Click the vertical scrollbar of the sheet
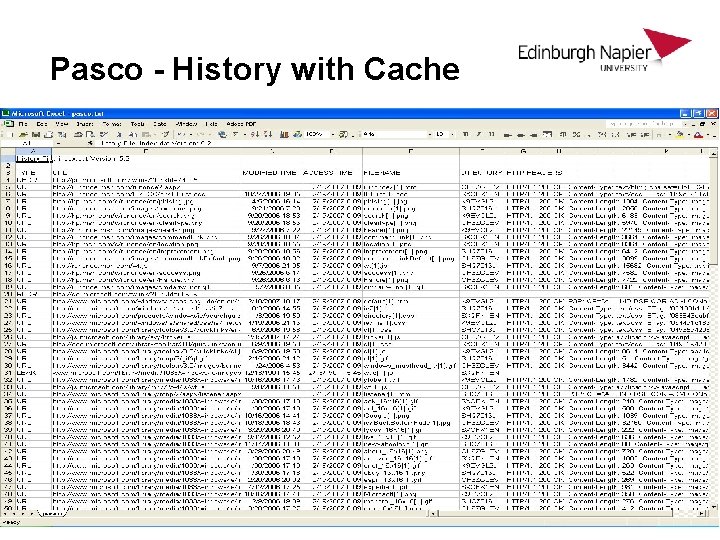The height and width of the screenshot is (540, 720). click(713, 333)
